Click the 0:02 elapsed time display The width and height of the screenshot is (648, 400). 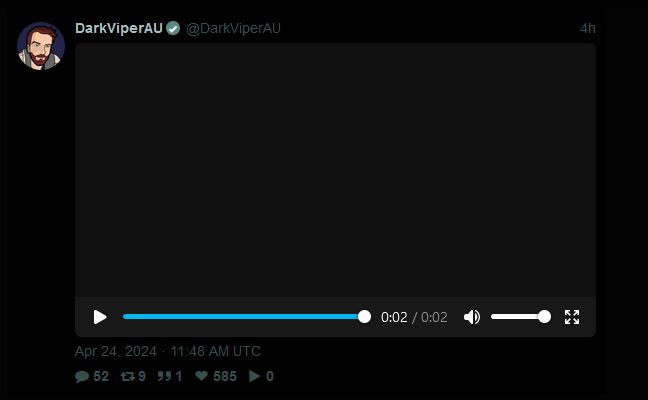tap(394, 317)
